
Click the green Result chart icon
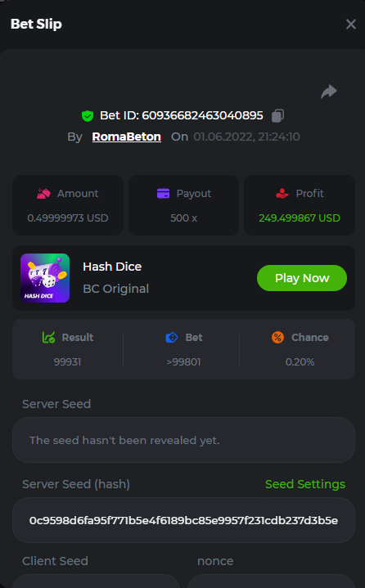point(49,338)
